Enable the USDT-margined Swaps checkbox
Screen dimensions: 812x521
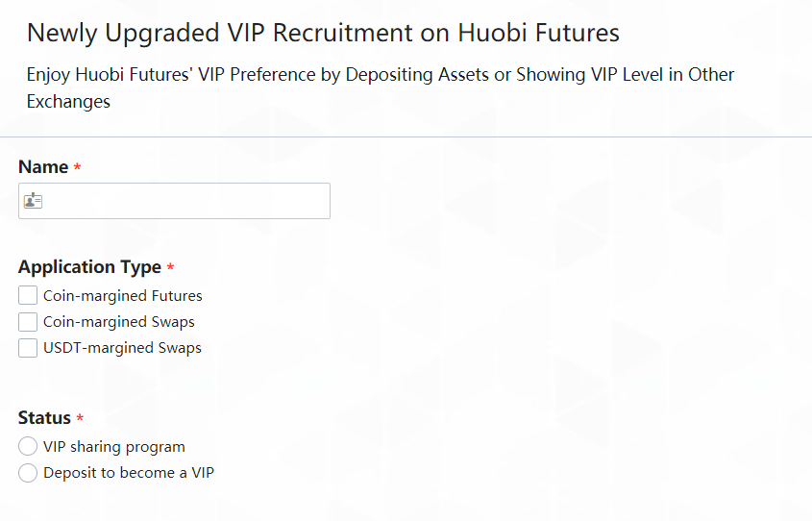[28, 348]
